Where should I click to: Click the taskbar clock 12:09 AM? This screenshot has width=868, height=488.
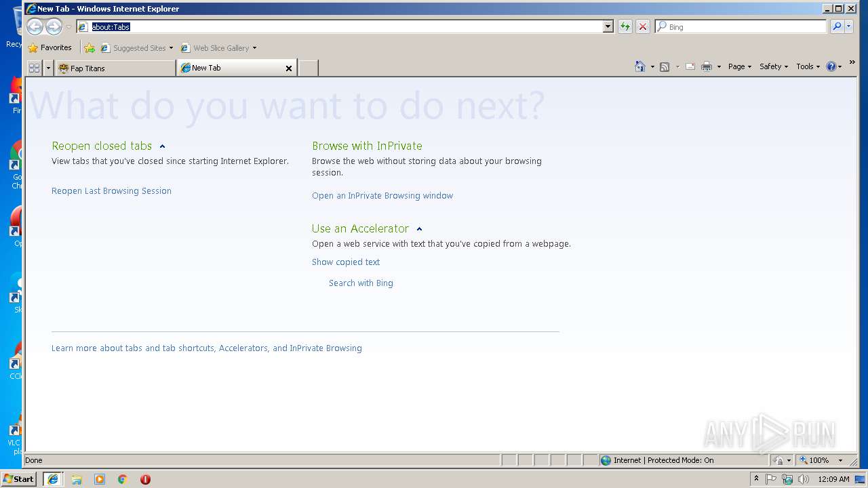pos(833,479)
